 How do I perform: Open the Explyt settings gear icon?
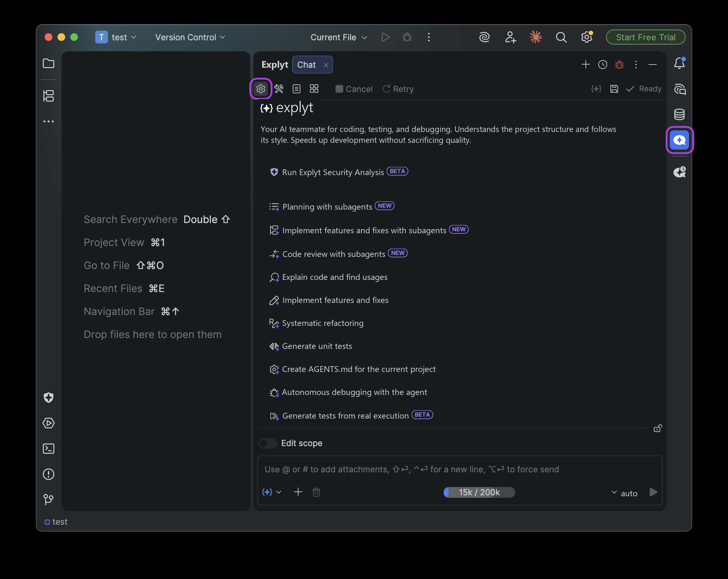261,89
